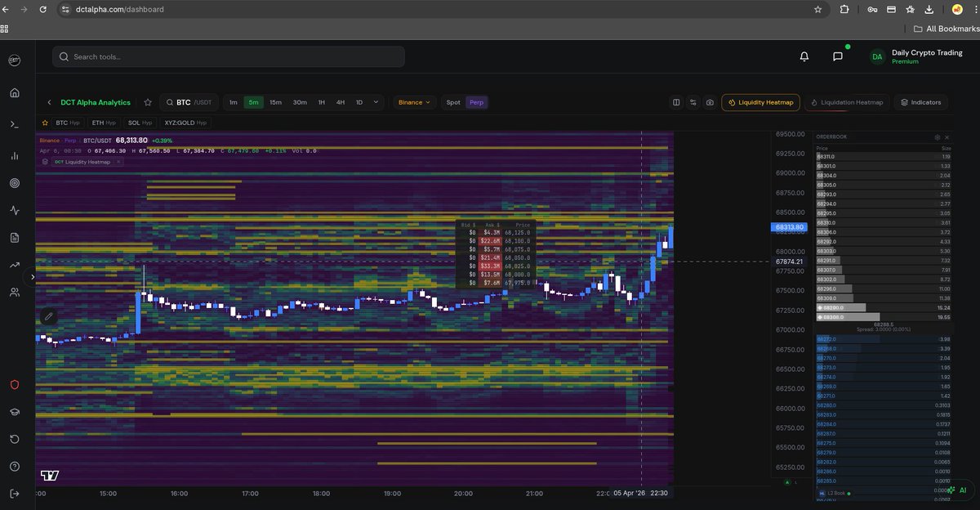Viewport: 980px width, 510px height.
Task: Favorite DCT Alpha Analytics with the star
Action: [148, 102]
